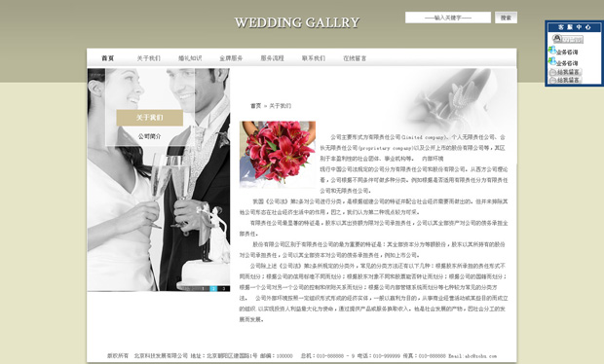This screenshot has height=364, width=604.
Task: Open the 婚礼知识 navigation item
Action: tap(190, 58)
